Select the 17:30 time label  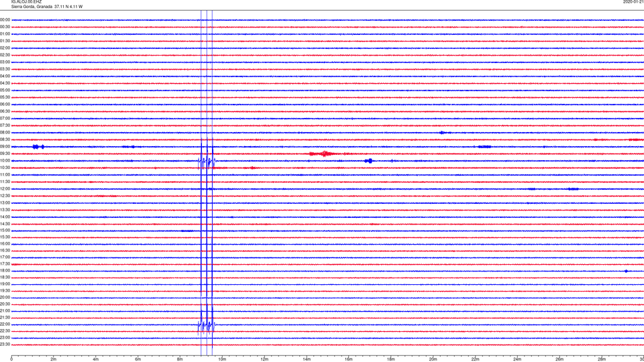coord(5,264)
